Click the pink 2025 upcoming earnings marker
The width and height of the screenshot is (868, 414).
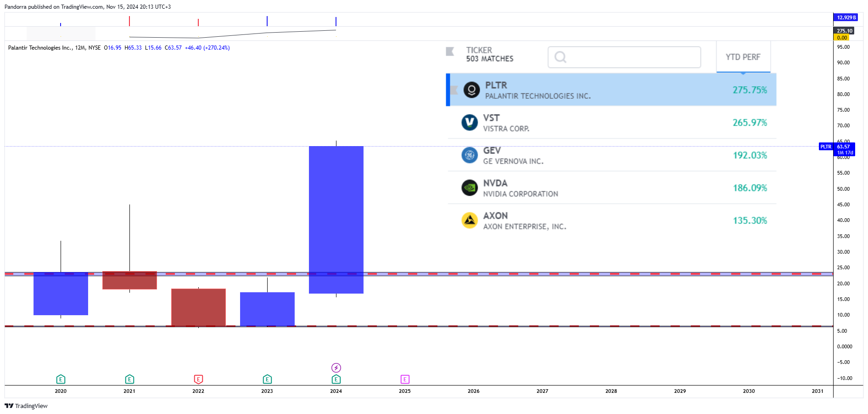point(405,379)
